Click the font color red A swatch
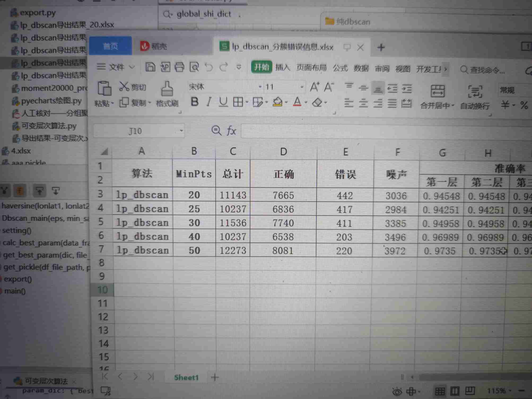The height and width of the screenshot is (399, 532). coord(297,102)
